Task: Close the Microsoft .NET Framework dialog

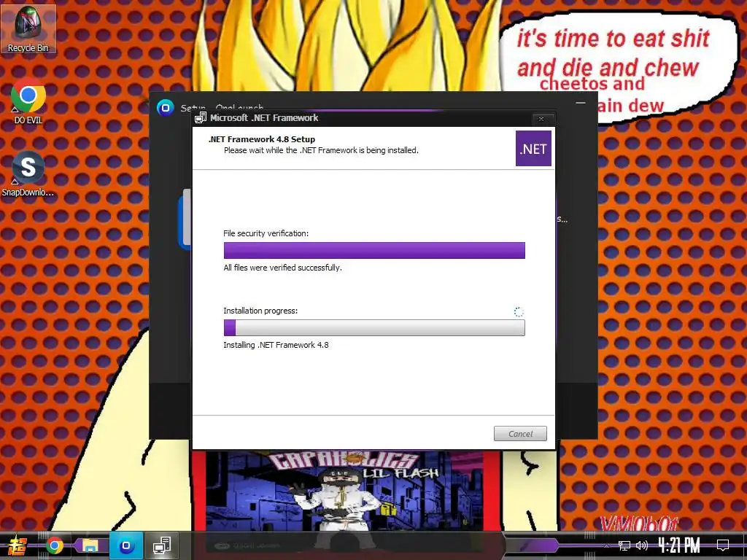Action: point(541,119)
